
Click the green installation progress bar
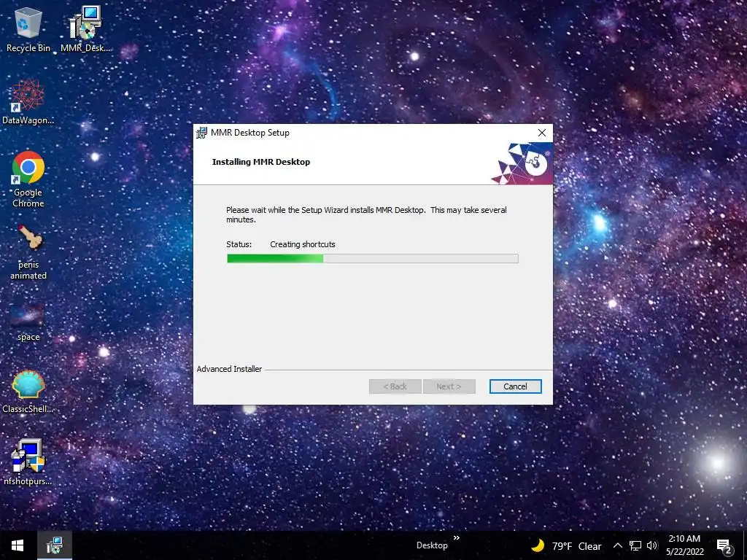coord(373,259)
